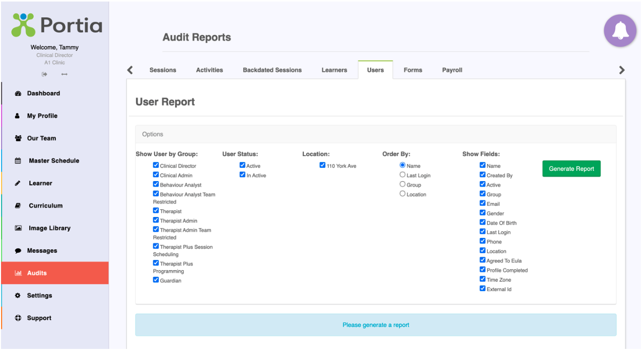
Task: Toggle Therapist Plus Programming checkbox
Action: 156,263
